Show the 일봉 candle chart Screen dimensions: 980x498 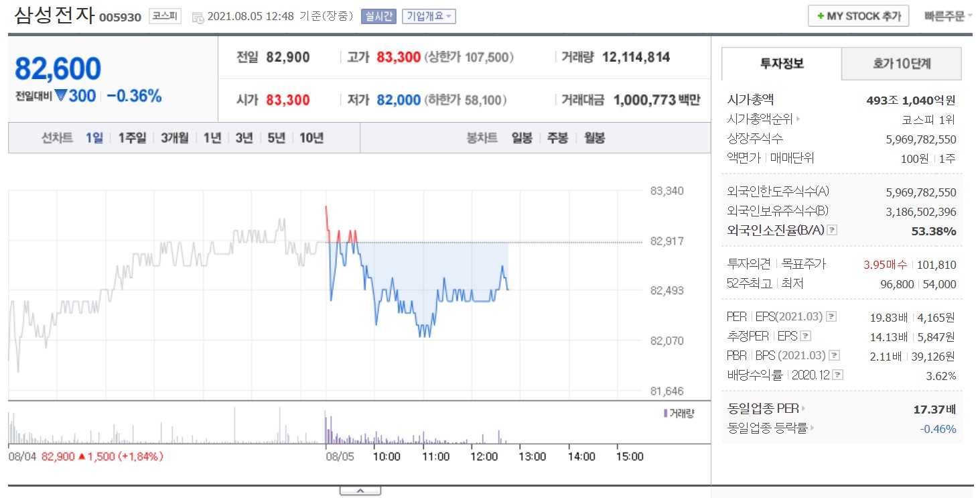point(522,138)
